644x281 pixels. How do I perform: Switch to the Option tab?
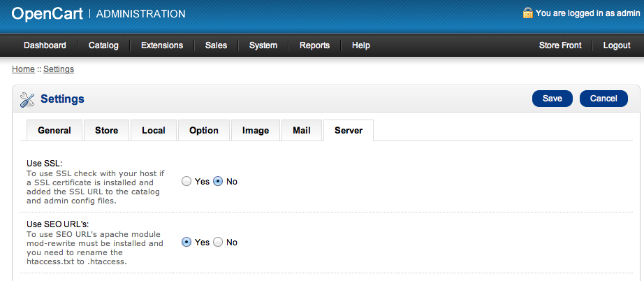pyautogui.click(x=204, y=130)
